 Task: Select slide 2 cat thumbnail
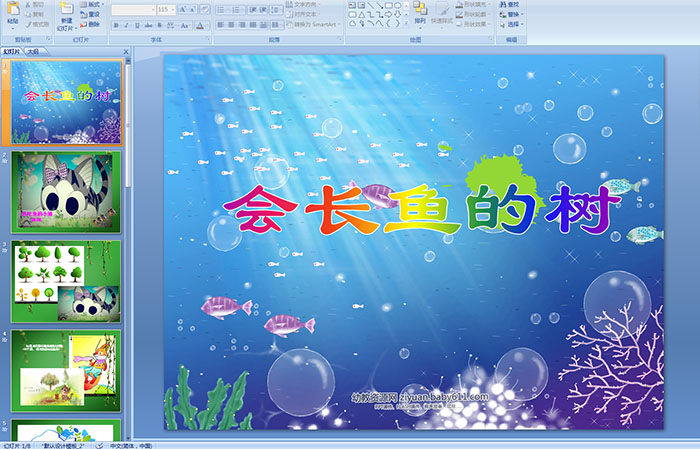point(66,192)
